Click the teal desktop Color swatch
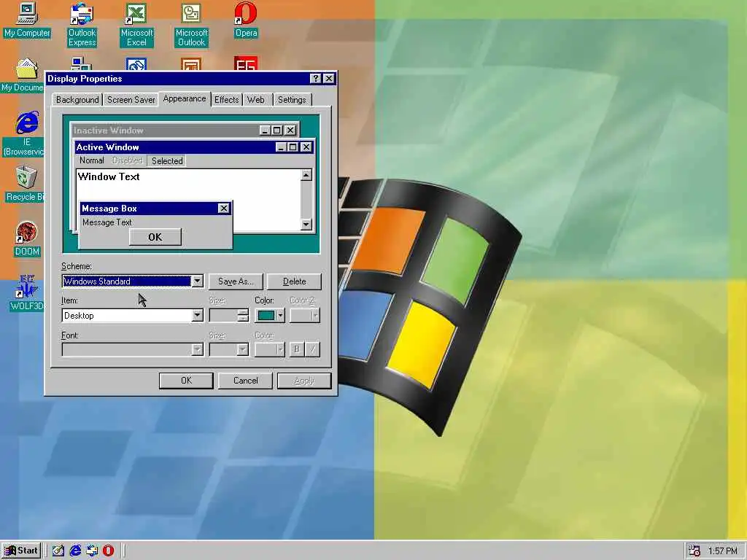Screen dimensions: 747x560 click(x=266, y=315)
